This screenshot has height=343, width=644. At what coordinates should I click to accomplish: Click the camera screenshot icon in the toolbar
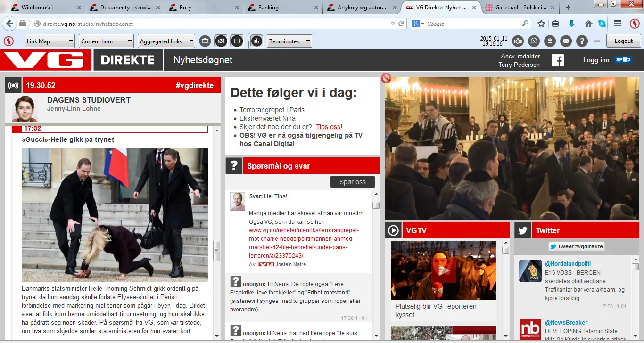pyautogui.click(x=518, y=41)
